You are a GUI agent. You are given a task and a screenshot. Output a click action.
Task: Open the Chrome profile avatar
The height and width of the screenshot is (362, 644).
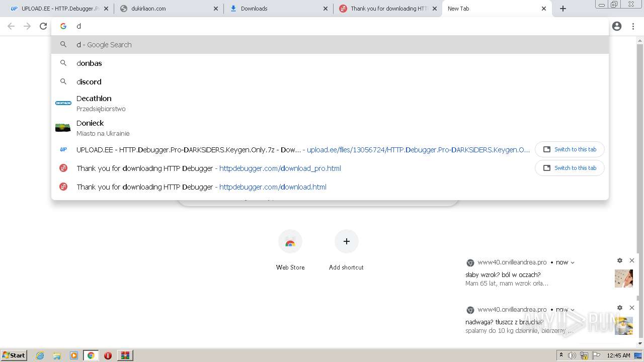617,26
